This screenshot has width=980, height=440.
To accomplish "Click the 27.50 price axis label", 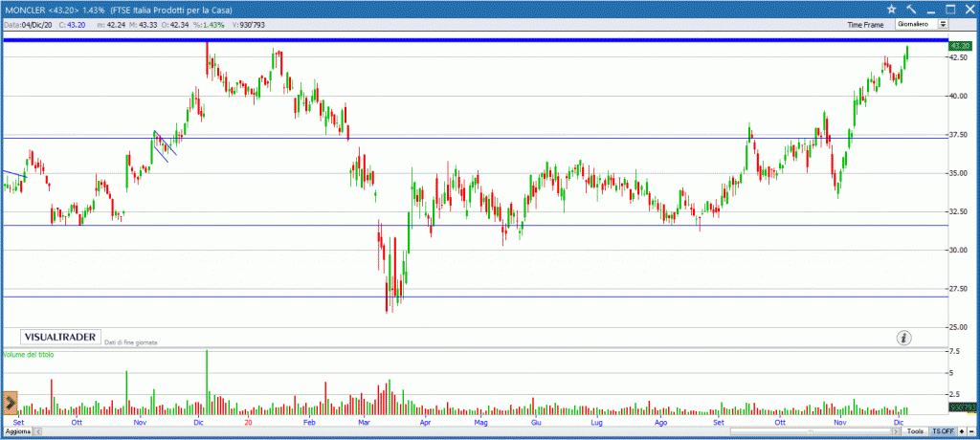I will 957,290.
